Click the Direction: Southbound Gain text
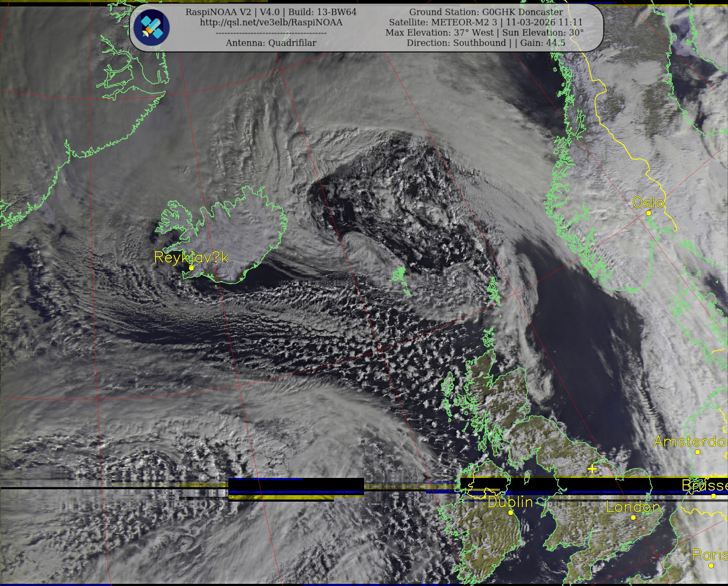Viewport: 728px width, 586px height. point(486,43)
